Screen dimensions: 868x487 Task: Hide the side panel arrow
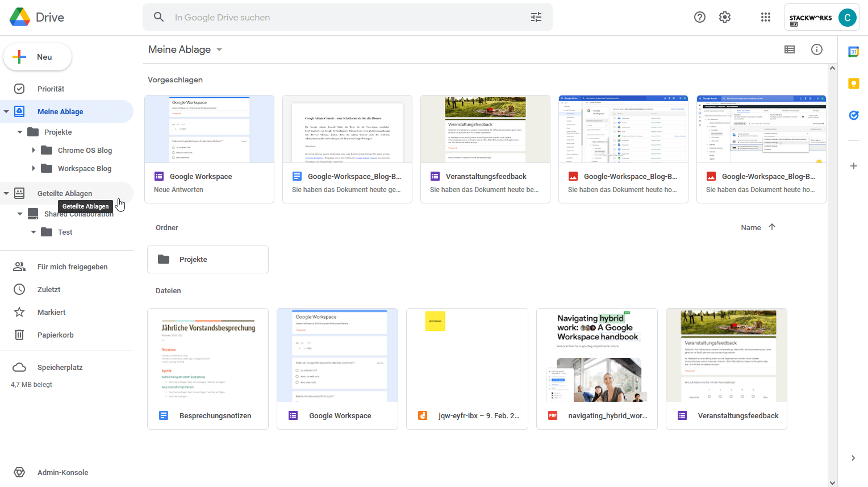coord(853,458)
